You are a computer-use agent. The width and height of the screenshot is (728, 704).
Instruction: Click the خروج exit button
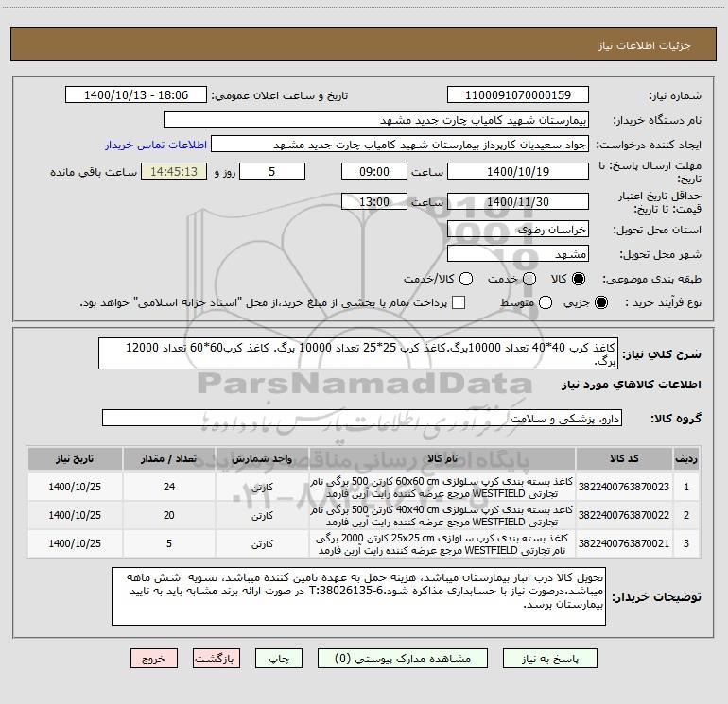(154, 659)
